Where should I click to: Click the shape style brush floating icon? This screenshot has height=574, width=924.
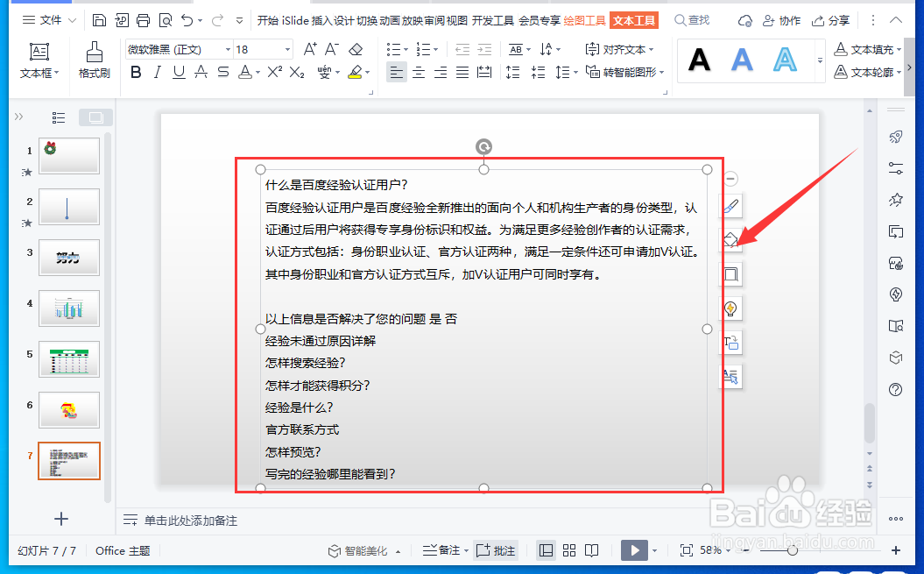click(730, 206)
